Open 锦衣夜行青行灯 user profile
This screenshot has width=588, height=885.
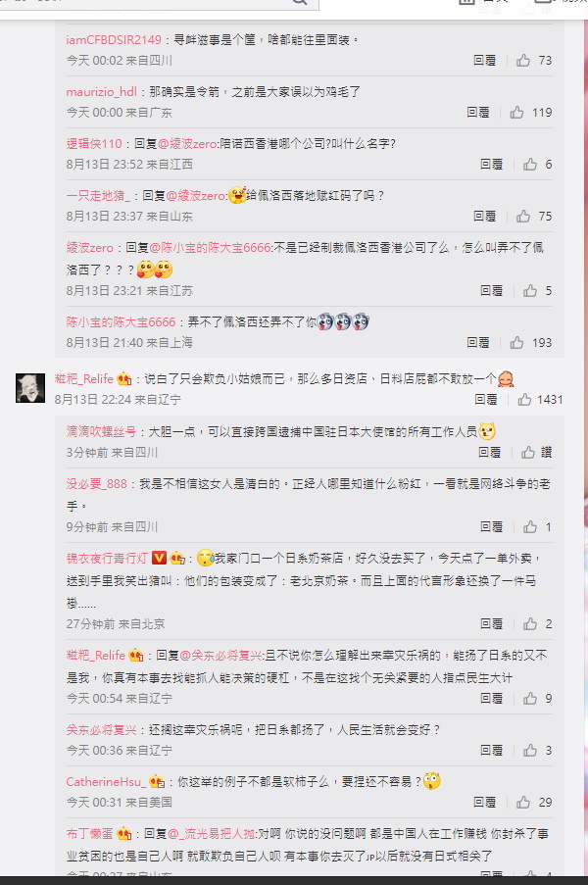pos(107,559)
